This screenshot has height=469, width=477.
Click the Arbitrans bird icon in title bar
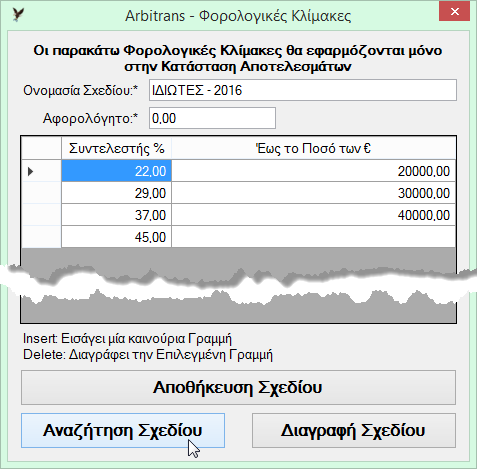[x=18, y=15]
